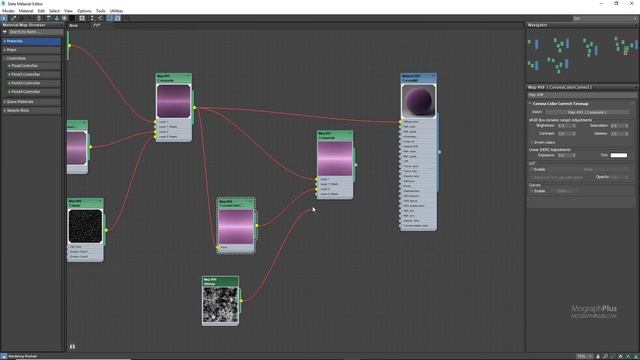Pick material from object eyedropper icon

[13, 18]
